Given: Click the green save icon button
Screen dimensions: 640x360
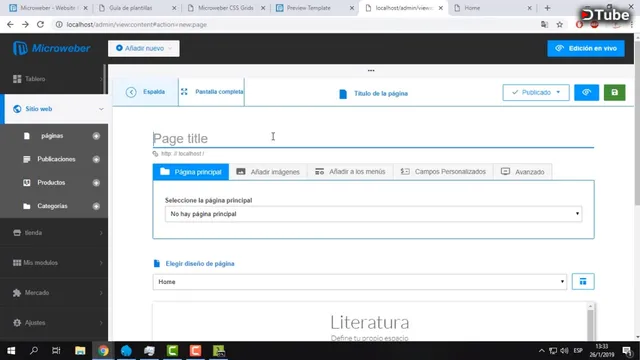Looking at the screenshot, I should pos(614,93).
